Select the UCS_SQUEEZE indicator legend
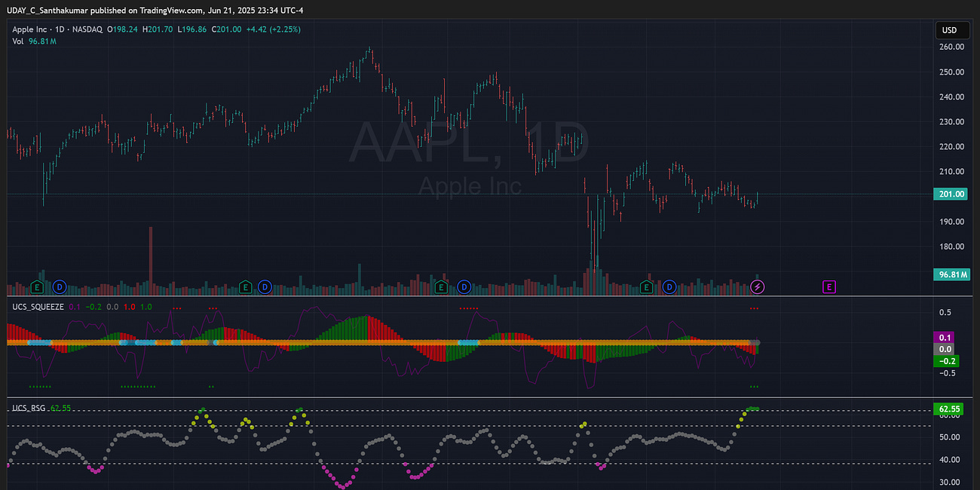The image size is (980, 490). (38, 307)
